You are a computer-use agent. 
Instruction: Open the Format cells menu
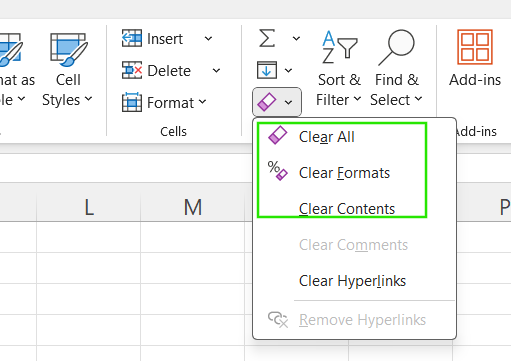(x=164, y=102)
